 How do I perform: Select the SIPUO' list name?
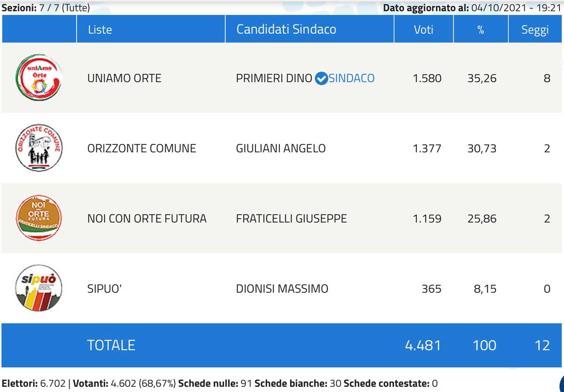104,289
